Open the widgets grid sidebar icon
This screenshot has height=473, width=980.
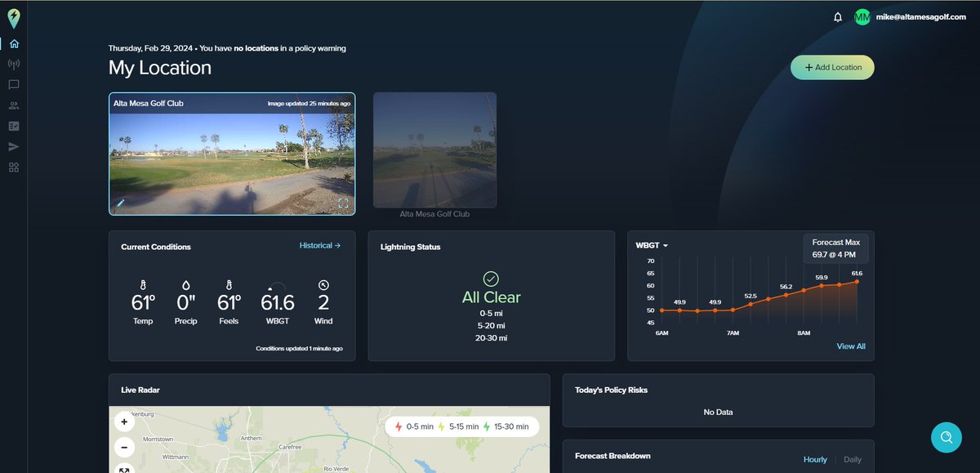click(14, 167)
